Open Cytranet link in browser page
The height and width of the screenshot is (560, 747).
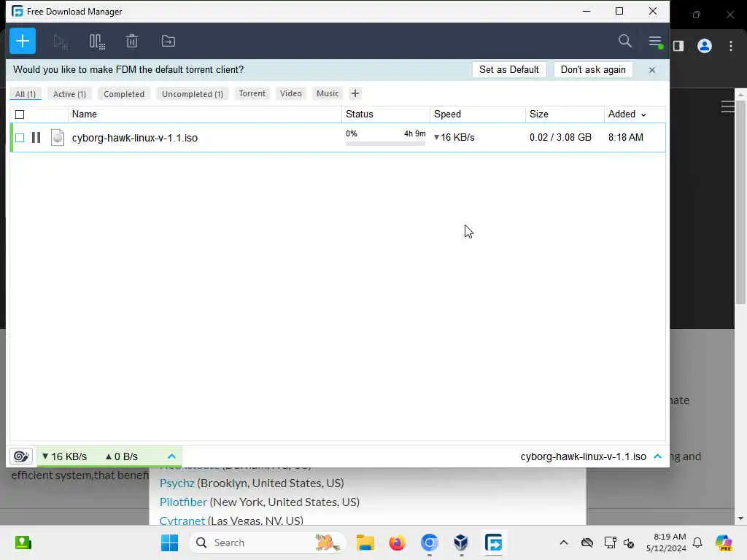(182, 521)
